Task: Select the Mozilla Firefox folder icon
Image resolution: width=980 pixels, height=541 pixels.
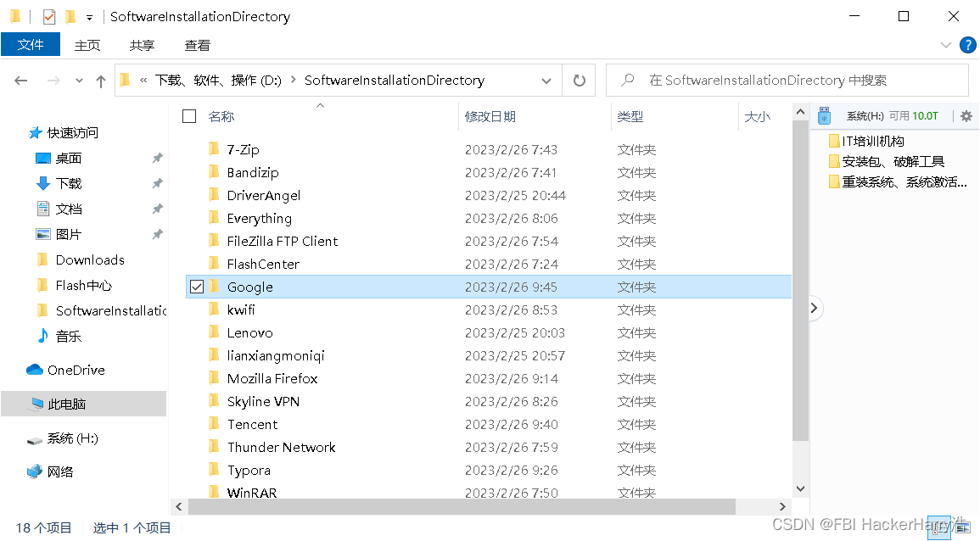Action: coord(214,378)
